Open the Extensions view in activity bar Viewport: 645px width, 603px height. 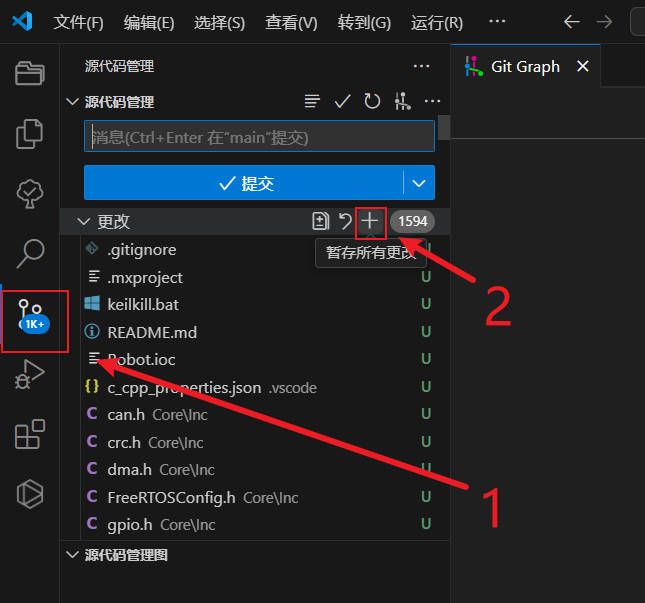coord(31,435)
